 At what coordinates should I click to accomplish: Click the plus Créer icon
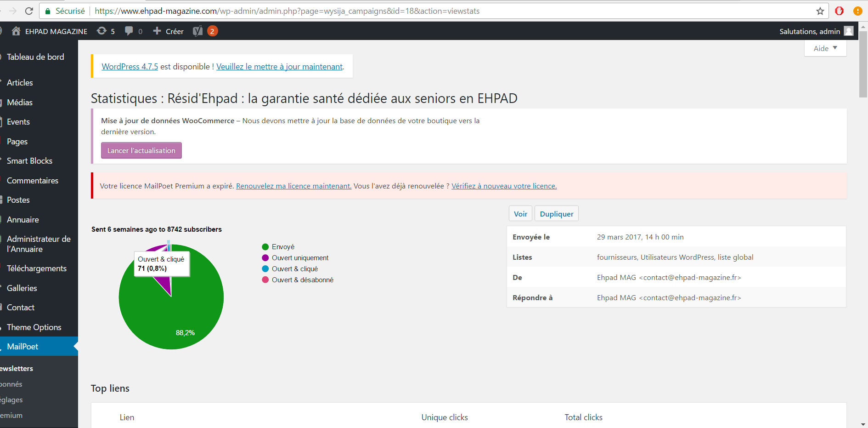(157, 31)
